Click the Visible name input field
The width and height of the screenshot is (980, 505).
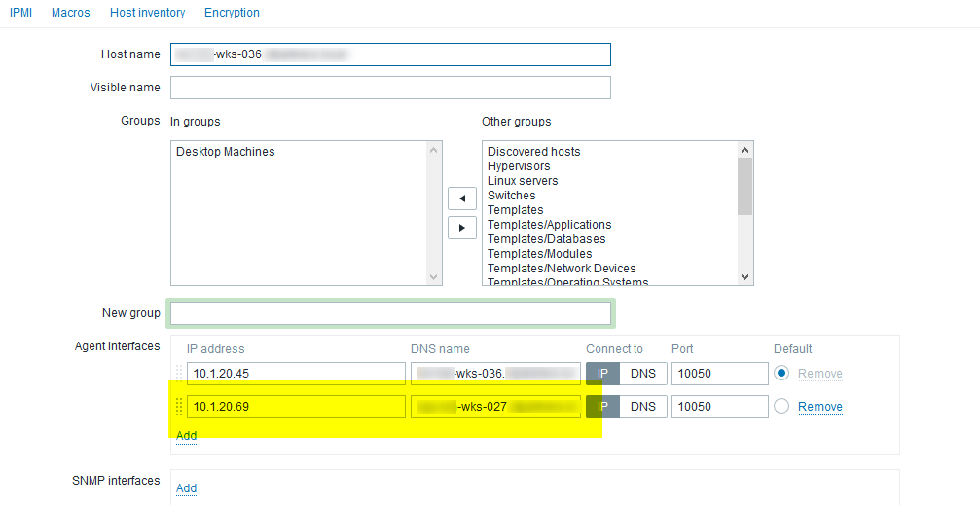coord(390,88)
